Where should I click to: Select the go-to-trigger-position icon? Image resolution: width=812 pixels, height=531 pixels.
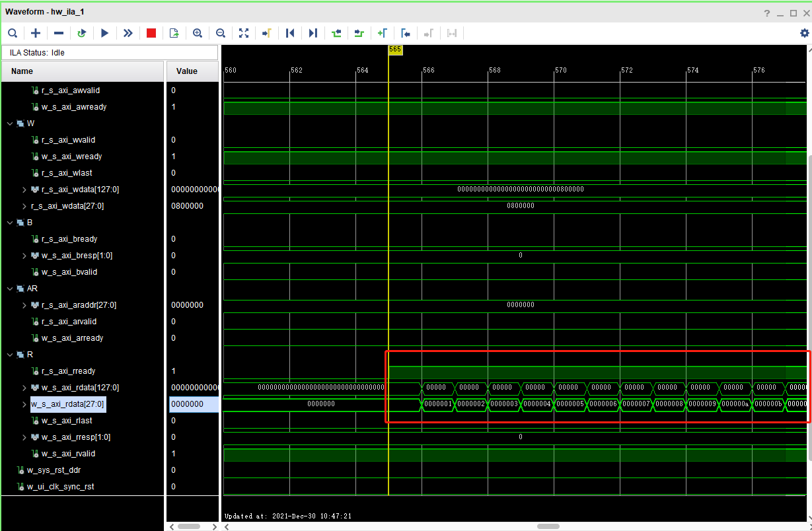(x=266, y=33)
